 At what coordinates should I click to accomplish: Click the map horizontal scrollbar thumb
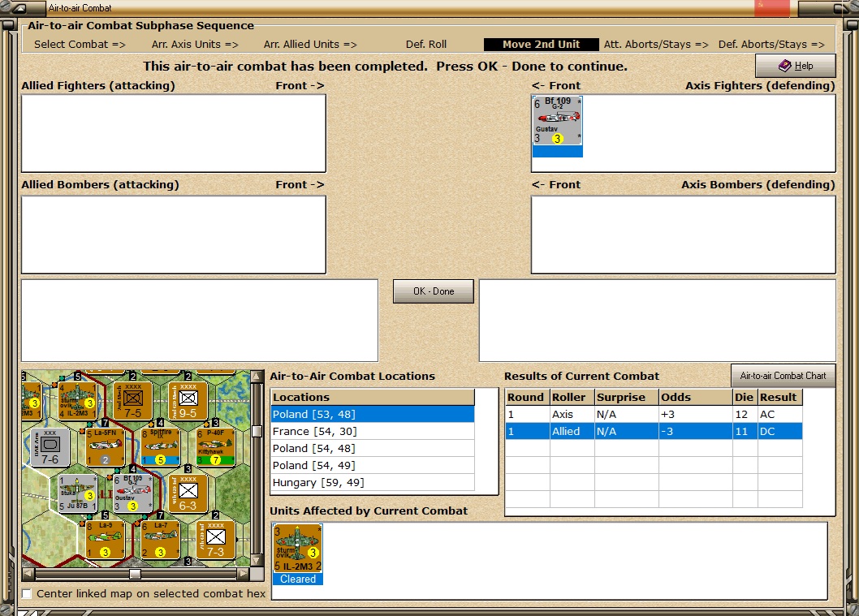135,574
